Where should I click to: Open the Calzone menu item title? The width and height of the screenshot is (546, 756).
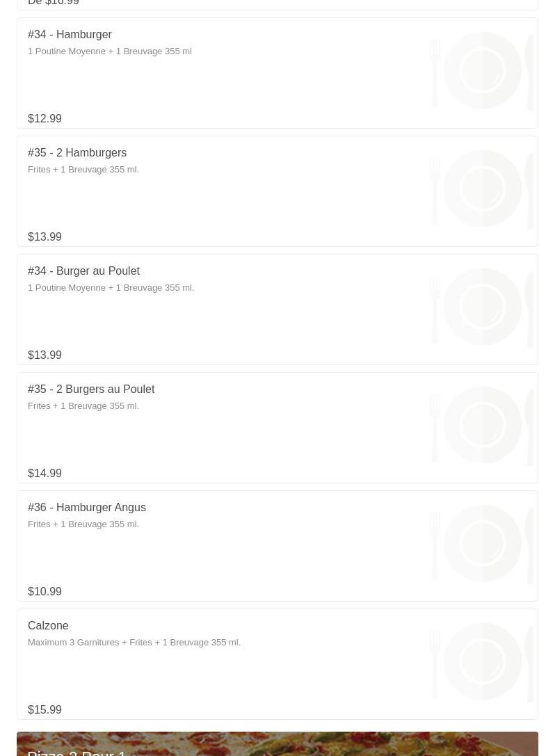48,625
